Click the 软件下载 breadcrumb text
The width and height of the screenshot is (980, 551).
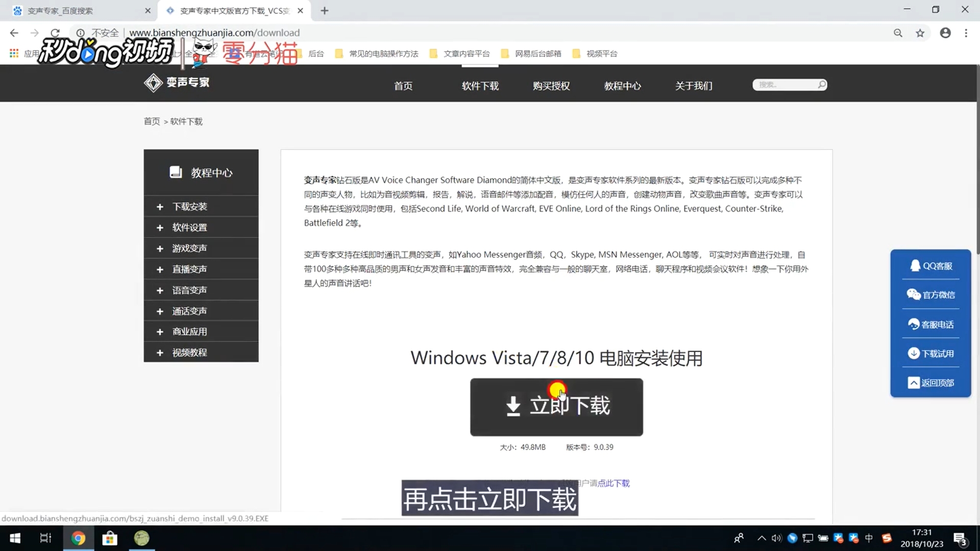point(186,121)
